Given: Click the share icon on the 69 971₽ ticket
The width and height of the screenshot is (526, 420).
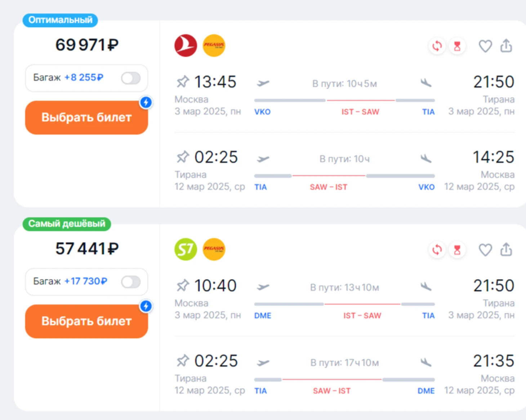Looking at the screenshot, I should click(506, 46).
